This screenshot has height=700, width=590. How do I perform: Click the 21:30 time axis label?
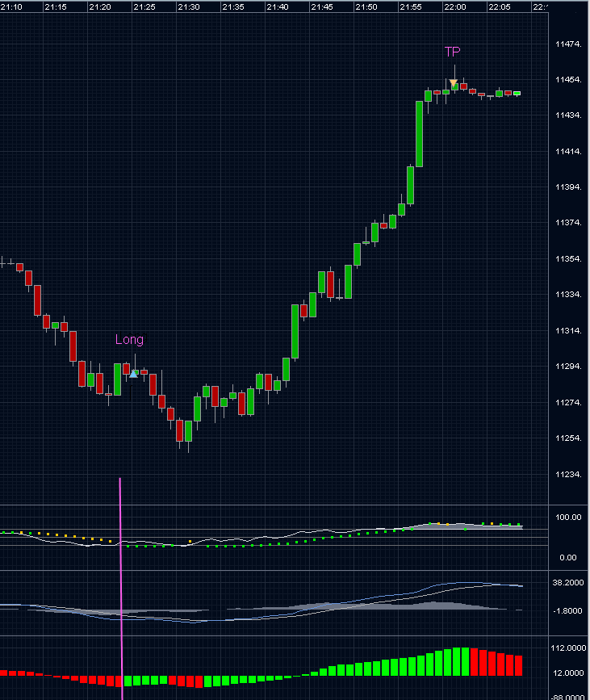(x=188, y=7)
